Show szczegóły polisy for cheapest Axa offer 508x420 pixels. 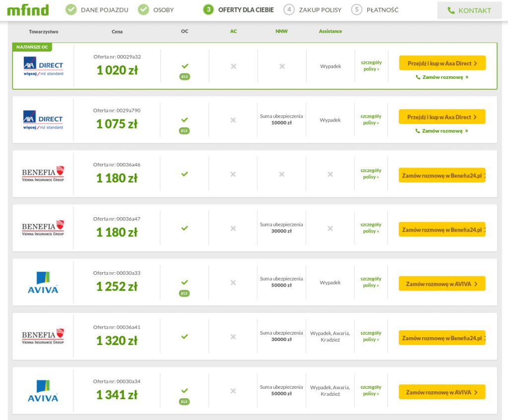click(370, 65)
